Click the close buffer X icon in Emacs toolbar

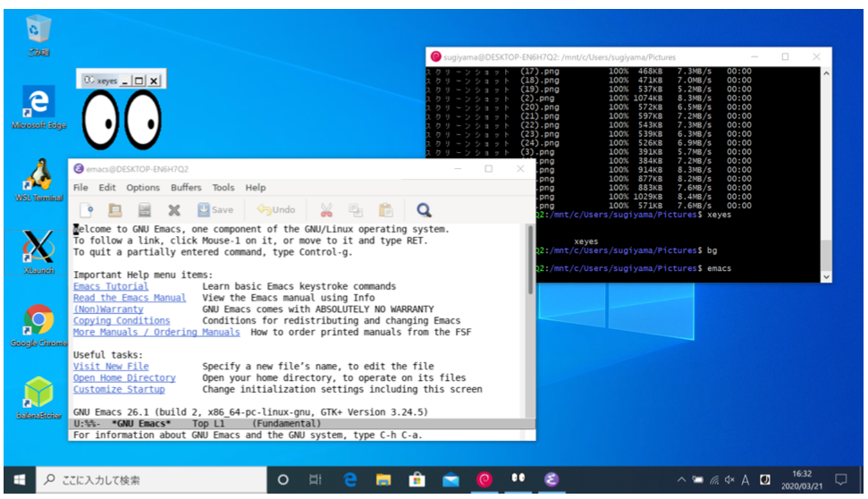[x=174, y=210]
